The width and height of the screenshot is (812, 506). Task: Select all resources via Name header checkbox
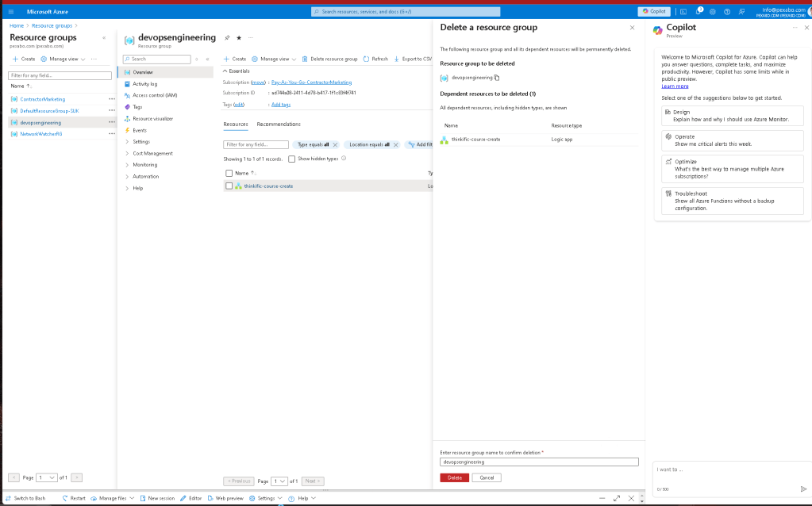click(229, 174)
